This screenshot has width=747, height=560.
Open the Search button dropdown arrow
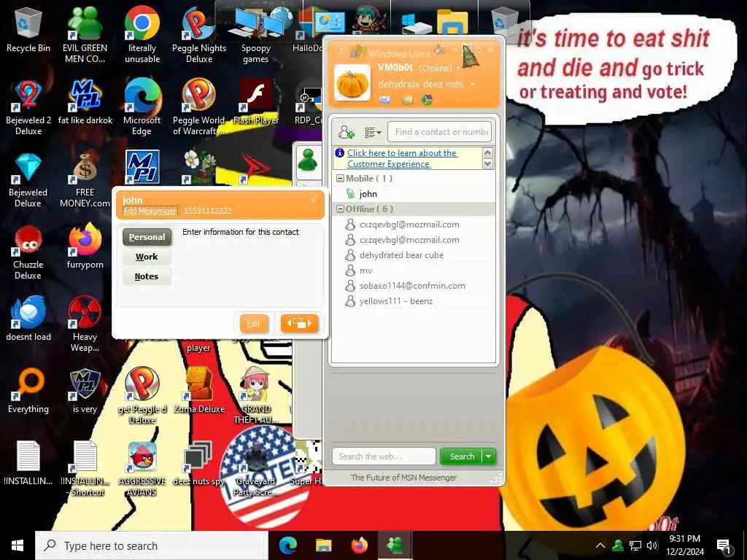pyautogui.click(x=489, y=456)
